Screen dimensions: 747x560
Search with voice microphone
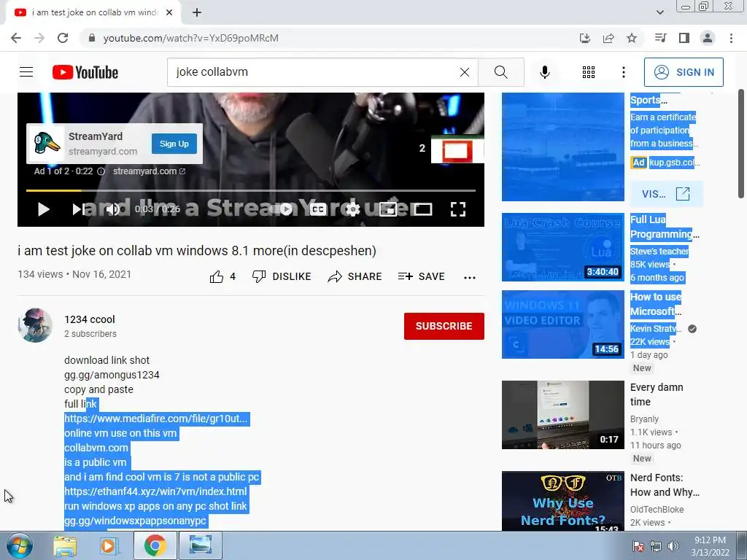pyautogui.click(x=544, y=72)
